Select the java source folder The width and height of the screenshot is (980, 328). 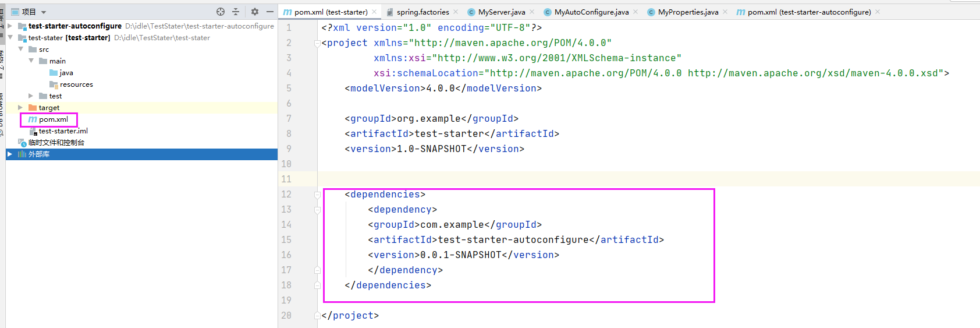[x=66, y=73]
